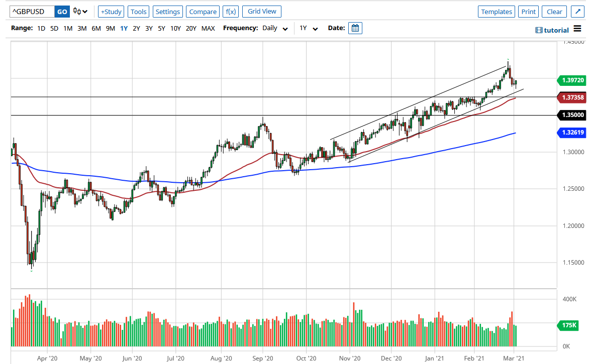Open the 1Y period dropdown
The width and height of the screenshot is (589, 364).
pyautogui.click(x=309, y=28)
